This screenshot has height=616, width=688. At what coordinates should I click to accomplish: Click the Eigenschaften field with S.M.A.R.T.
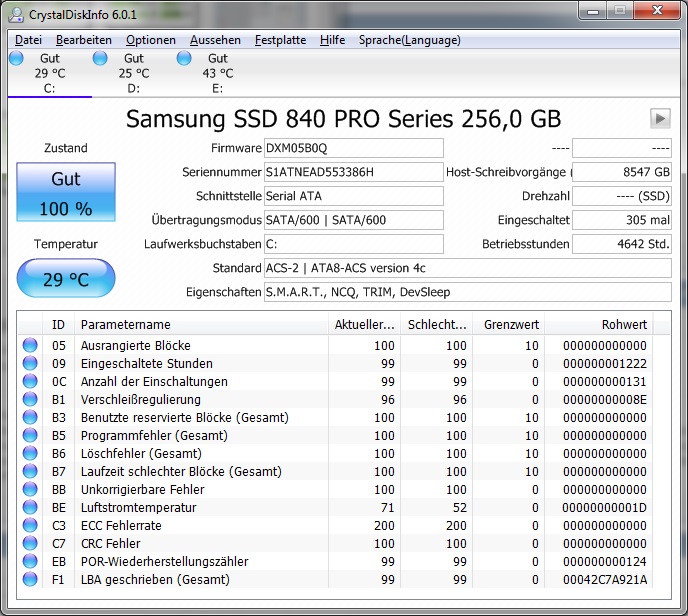[468, 292]
